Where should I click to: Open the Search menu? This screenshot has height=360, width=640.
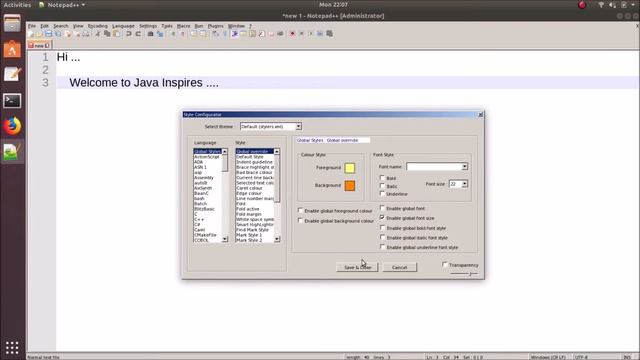pos(61,26)
